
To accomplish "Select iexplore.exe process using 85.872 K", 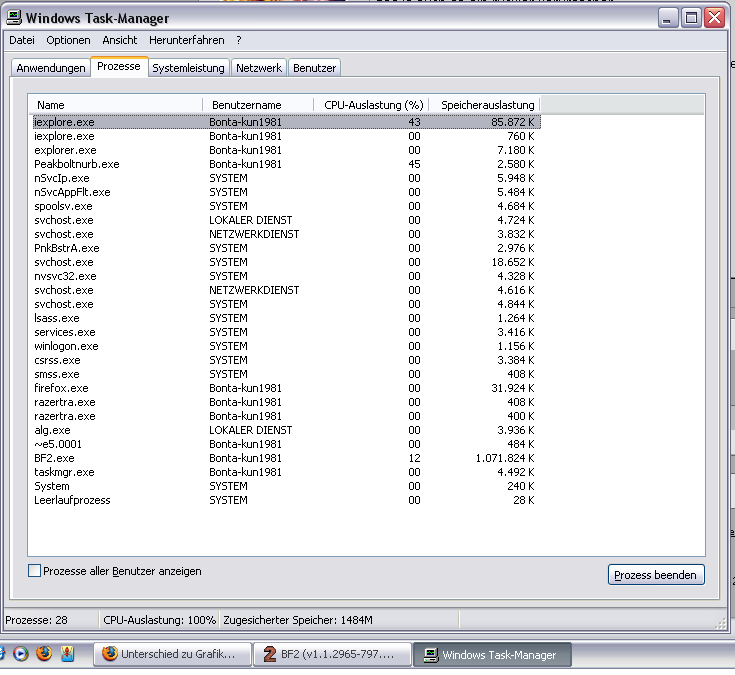I will (286, 122).
